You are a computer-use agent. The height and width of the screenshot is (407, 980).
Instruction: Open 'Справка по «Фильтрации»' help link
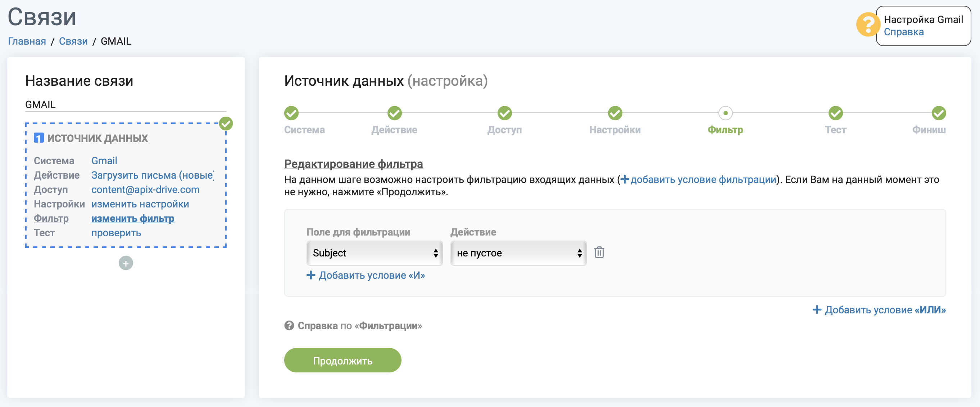pos(360,326)
